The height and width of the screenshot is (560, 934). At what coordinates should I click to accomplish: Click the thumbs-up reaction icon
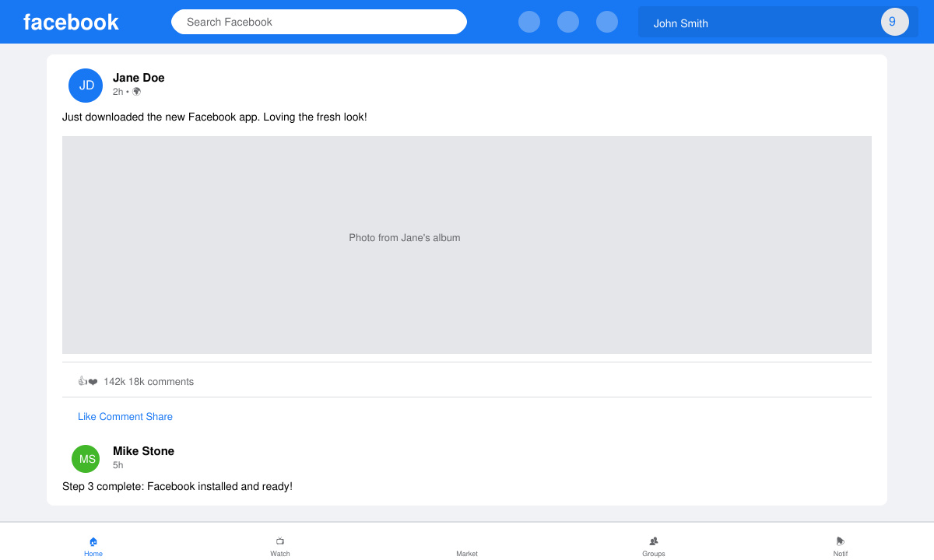pos(83,381)
